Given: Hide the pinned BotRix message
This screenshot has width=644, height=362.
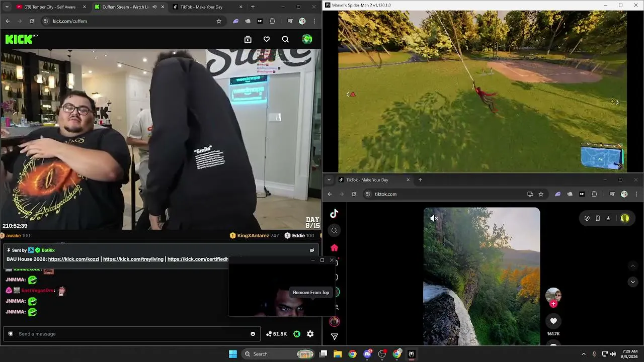Looking at the screenshot, I should 312,250.
